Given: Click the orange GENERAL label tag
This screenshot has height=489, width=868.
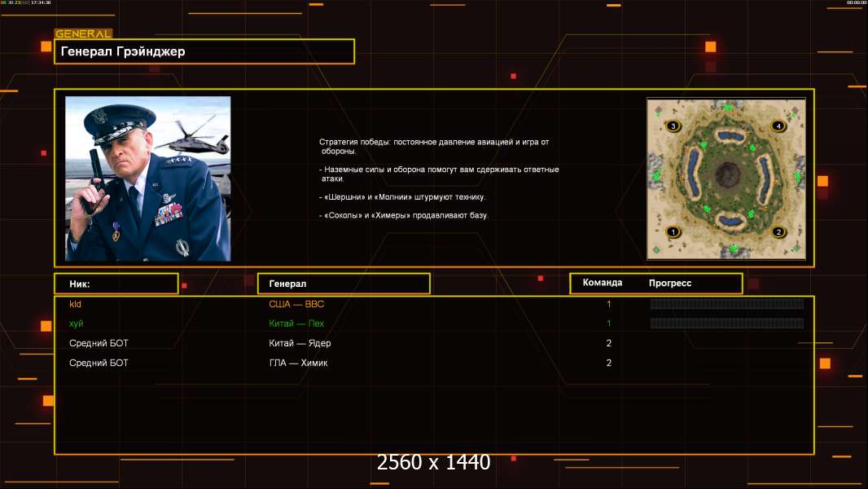Looking at the screenshot, I should coord(83,34).
